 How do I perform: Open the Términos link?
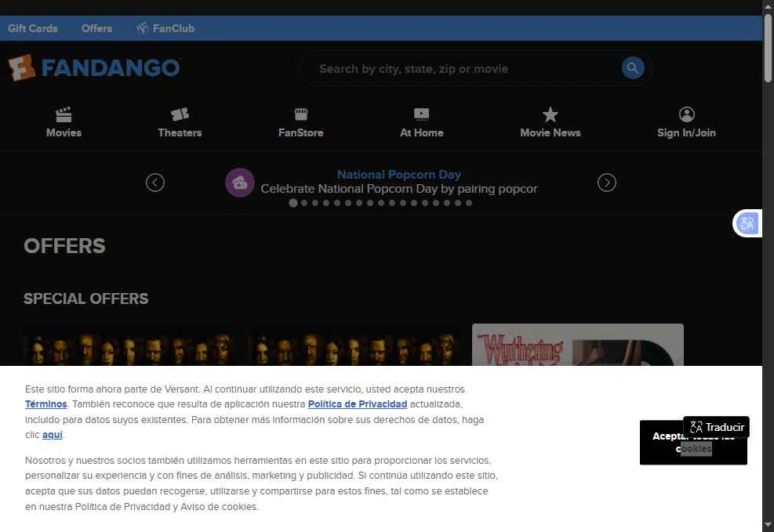(x=46, y=404)
